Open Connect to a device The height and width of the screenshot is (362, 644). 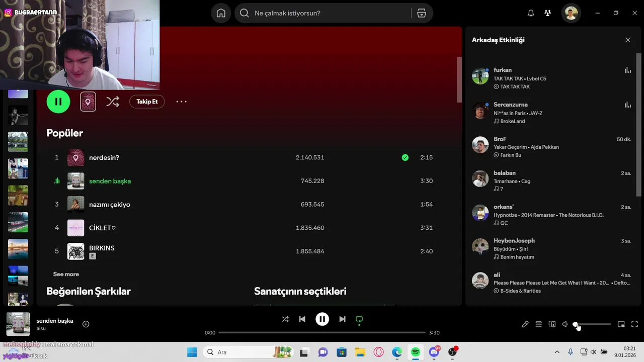(x=552, y=324)
